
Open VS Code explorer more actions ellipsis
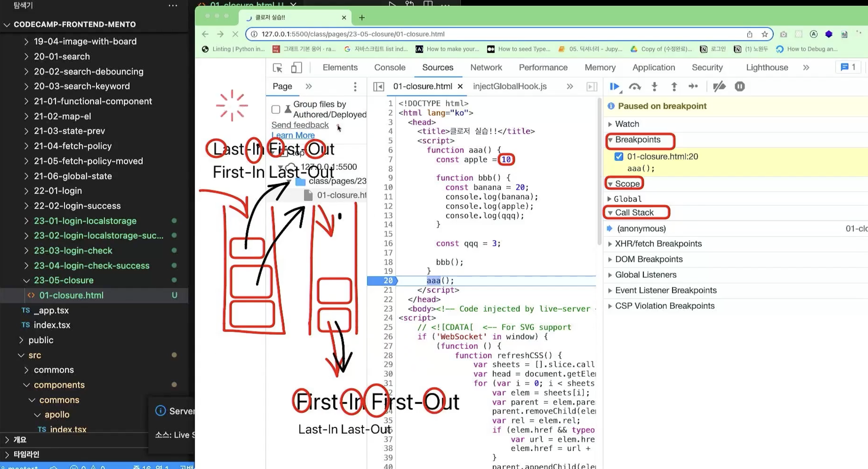173,5
